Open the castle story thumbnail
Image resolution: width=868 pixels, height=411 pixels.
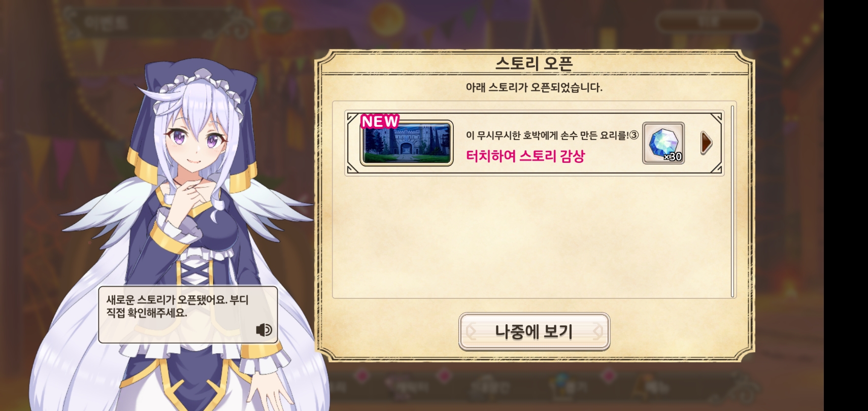click(407, 143)
